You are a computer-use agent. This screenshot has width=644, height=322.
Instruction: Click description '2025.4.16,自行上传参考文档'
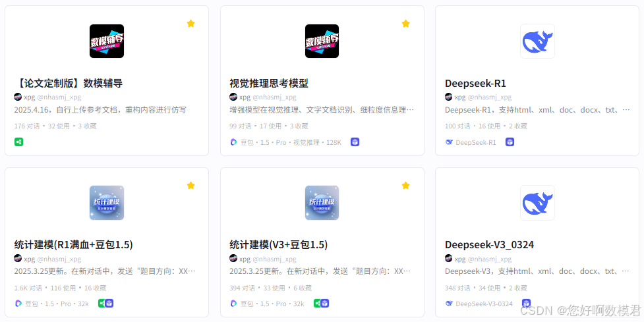point(100,110)
